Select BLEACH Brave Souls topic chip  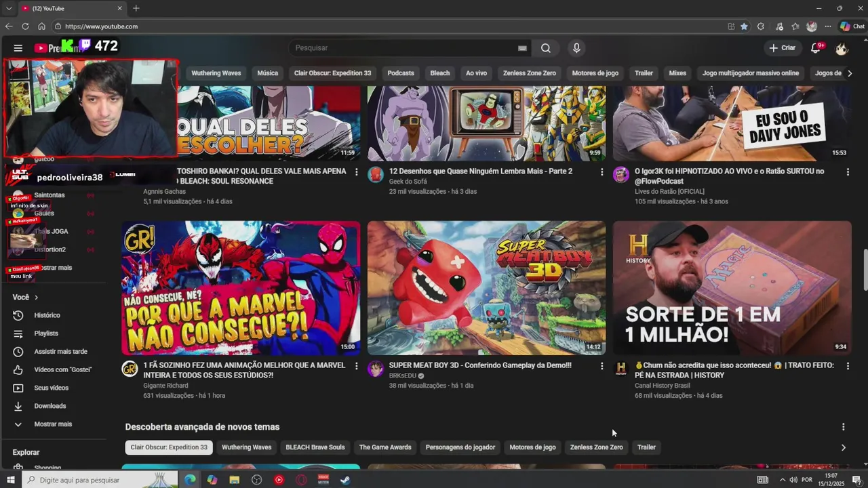coord(315,447)
